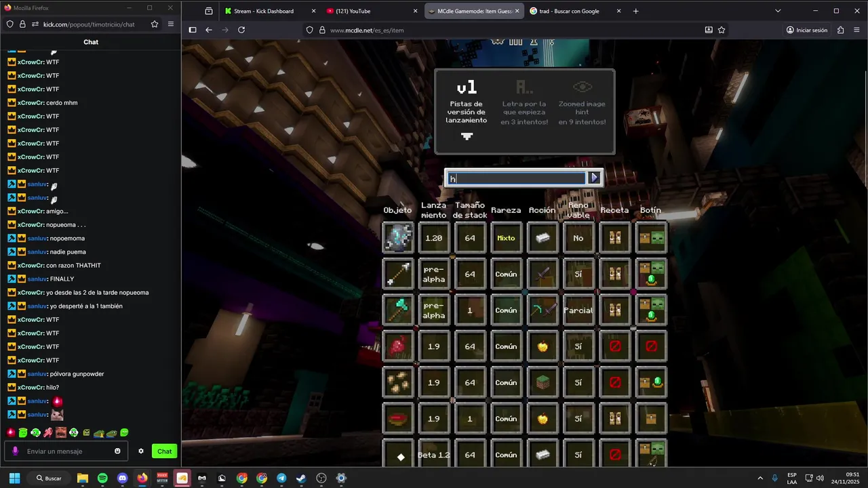Go back in the main browser window
Screen dimensions: 868x488
pyautogui.click(x=209, y=30)
